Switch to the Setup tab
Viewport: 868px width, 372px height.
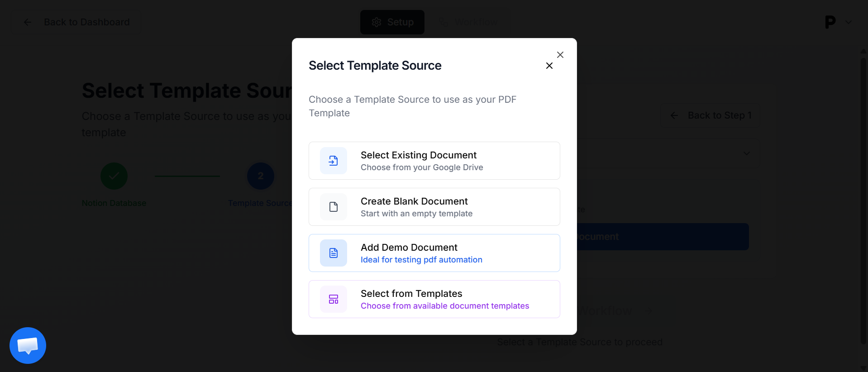pos(392,22)
